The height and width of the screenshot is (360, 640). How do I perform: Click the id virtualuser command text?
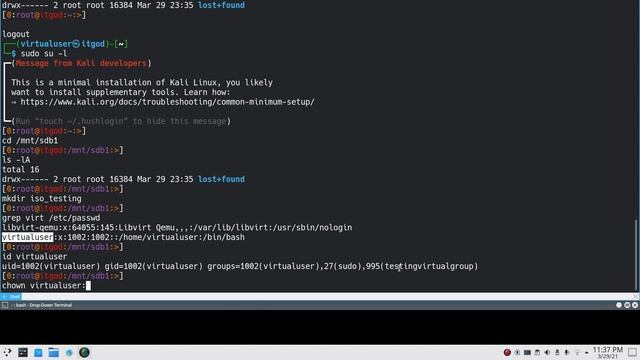34,257
